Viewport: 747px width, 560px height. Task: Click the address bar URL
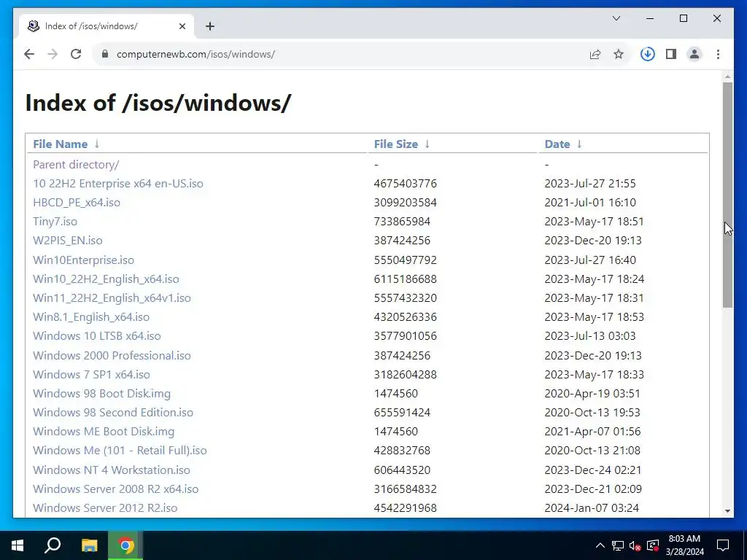coord(196,54)
